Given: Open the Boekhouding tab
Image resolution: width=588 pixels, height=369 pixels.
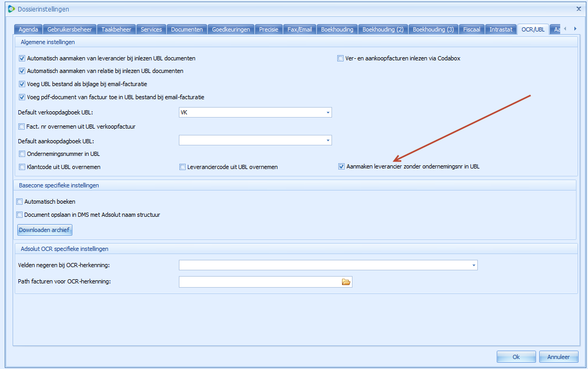Looking at the screenshot, I should [337, 29].
